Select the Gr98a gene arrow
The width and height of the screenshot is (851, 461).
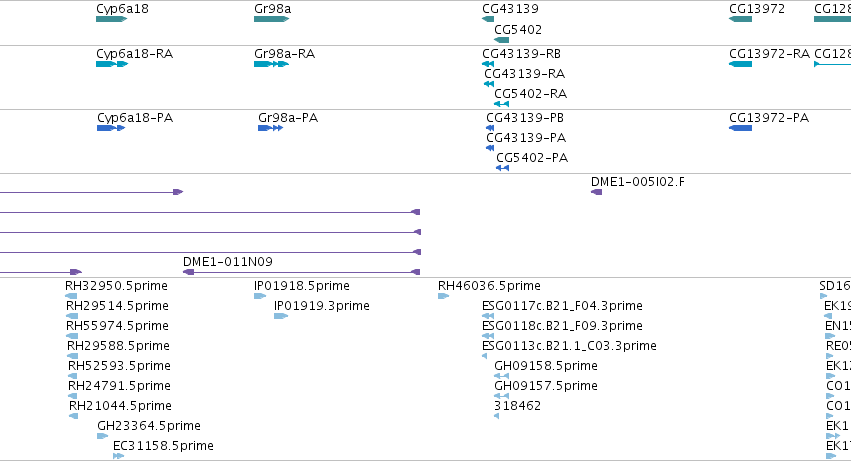click(271, 19)
